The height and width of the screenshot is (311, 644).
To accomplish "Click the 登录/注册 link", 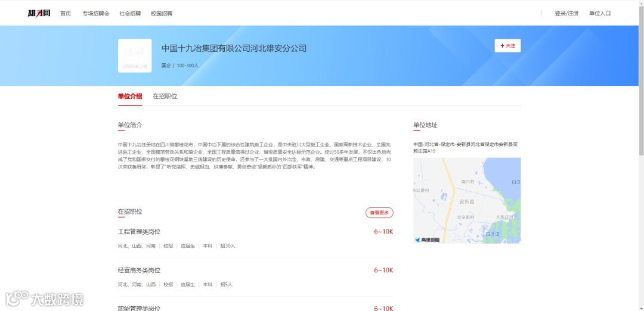I will click(566, 14).
